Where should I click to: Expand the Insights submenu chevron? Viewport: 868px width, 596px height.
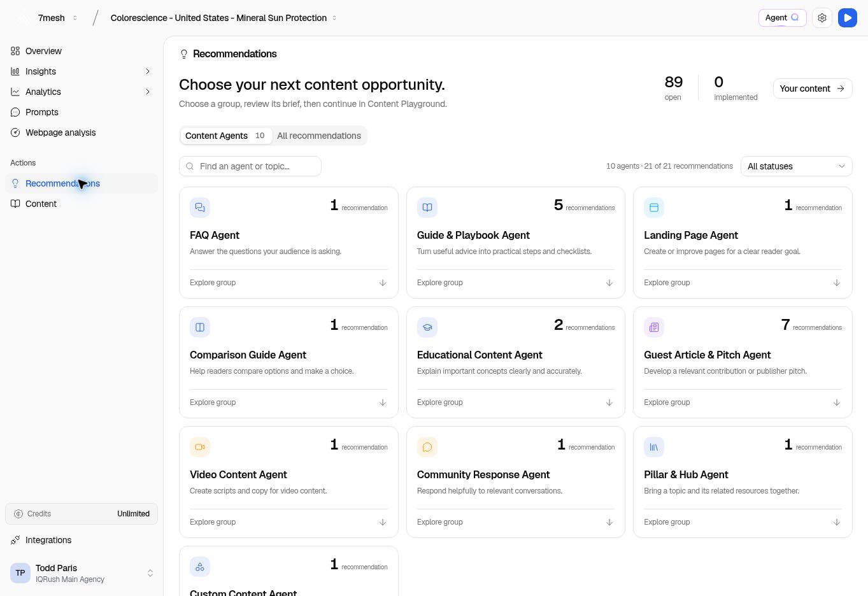click(148, 71)
